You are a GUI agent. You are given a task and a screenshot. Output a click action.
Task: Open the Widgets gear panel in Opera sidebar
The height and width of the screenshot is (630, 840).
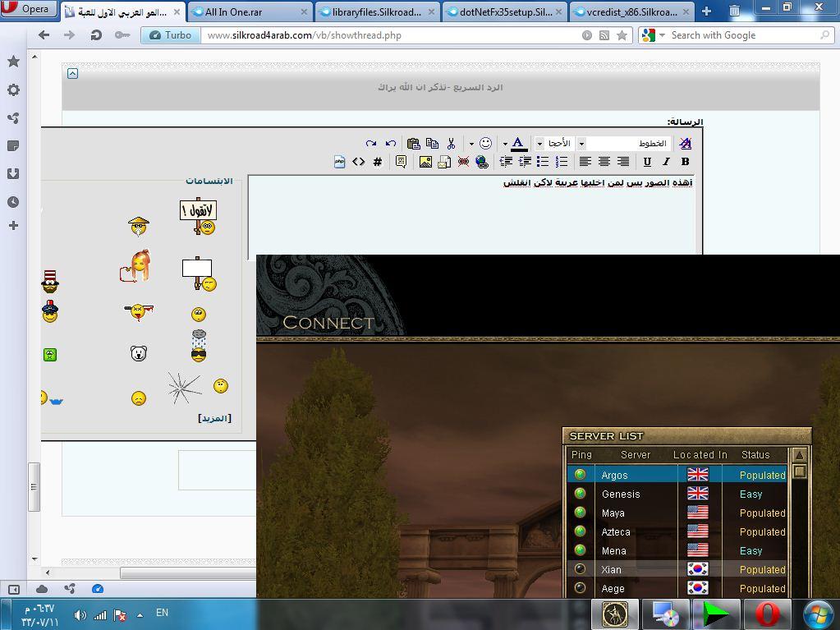13,90
